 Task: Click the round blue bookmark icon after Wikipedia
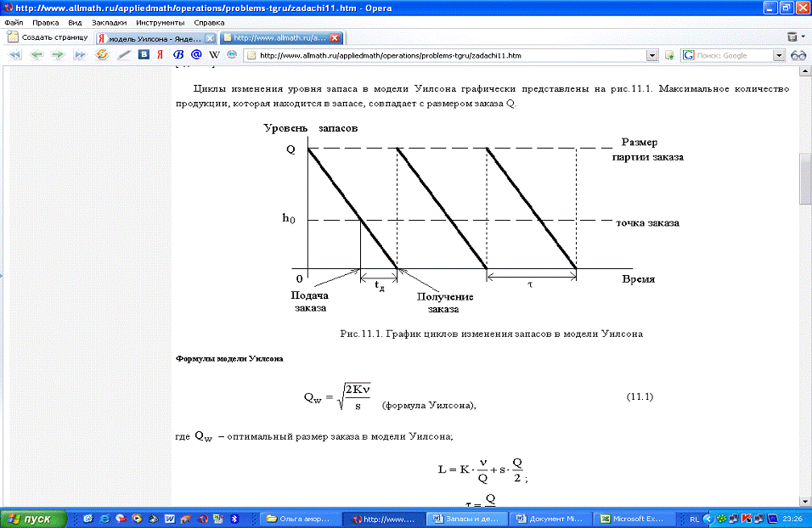232,54
